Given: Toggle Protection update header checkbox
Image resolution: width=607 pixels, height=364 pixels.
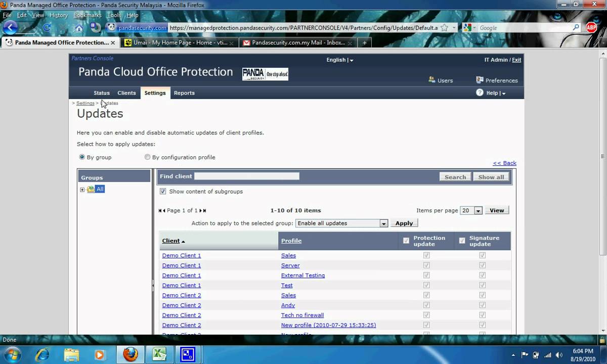Looking at the screenshot, I should pyautogui.click(x=406, y=241).
